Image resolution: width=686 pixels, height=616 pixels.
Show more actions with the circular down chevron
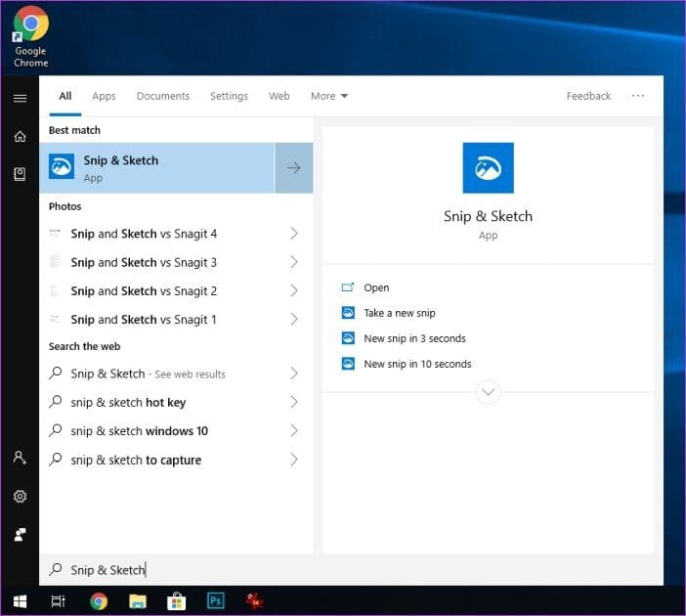[x=489, y=392]
